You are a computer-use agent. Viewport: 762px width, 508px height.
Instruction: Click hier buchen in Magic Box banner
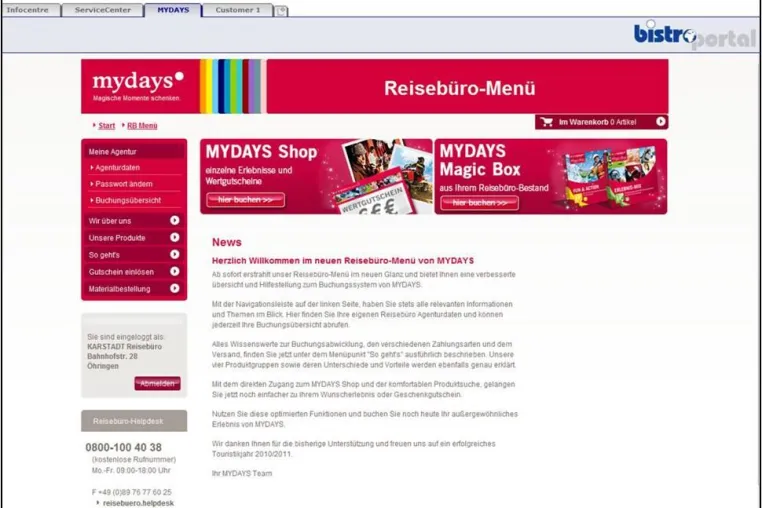(x=479, y=203)
